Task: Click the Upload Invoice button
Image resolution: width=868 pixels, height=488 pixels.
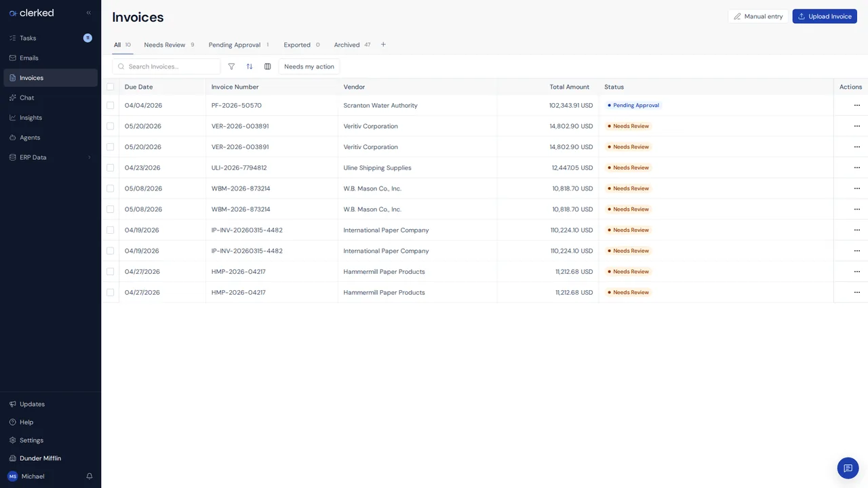Action: point(825,16)
